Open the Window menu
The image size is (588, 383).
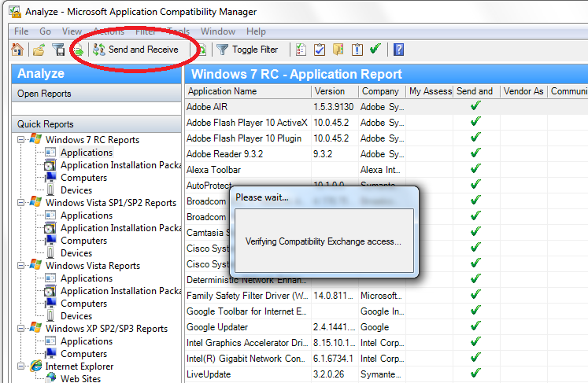point(218,31)
